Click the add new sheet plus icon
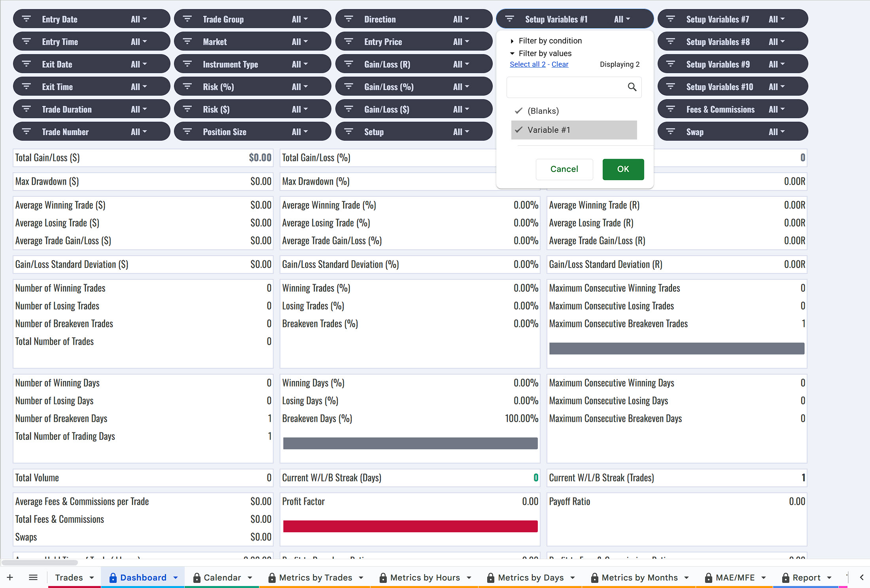The width and height of the screenshot is (870, 588). tap(10, 577)
